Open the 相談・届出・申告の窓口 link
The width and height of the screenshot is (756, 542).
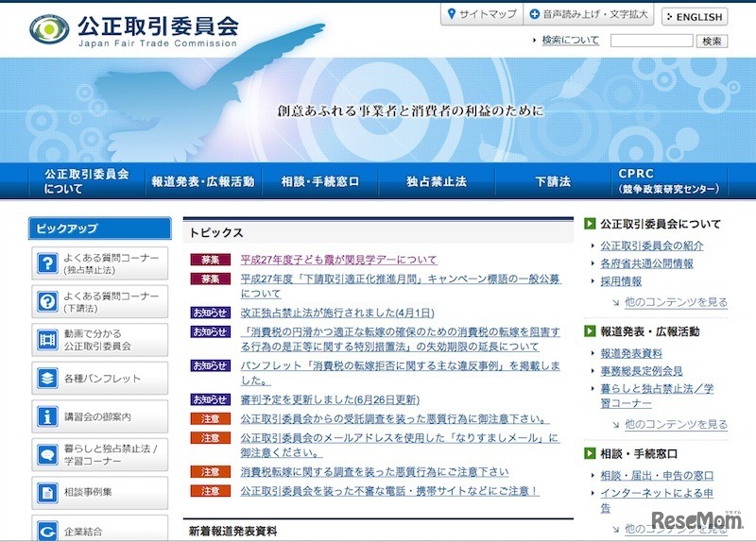tap(657, 476)
